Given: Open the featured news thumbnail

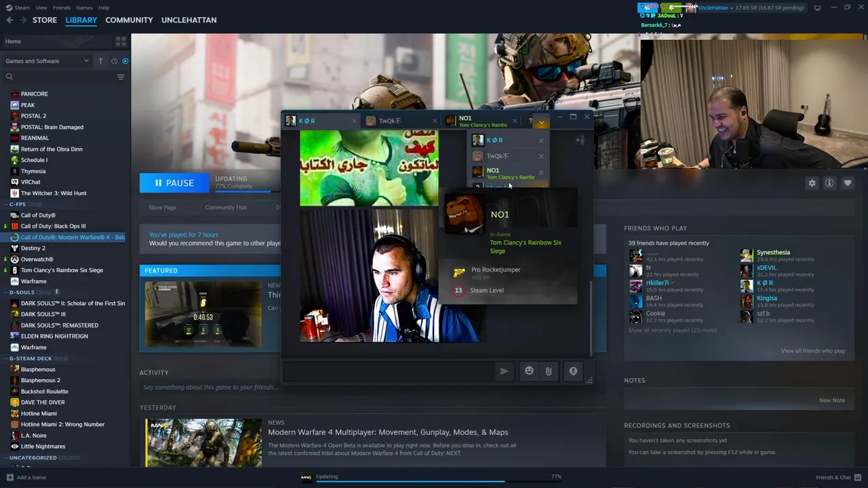Looking at the screenshot, I should (x=203, y=315).
